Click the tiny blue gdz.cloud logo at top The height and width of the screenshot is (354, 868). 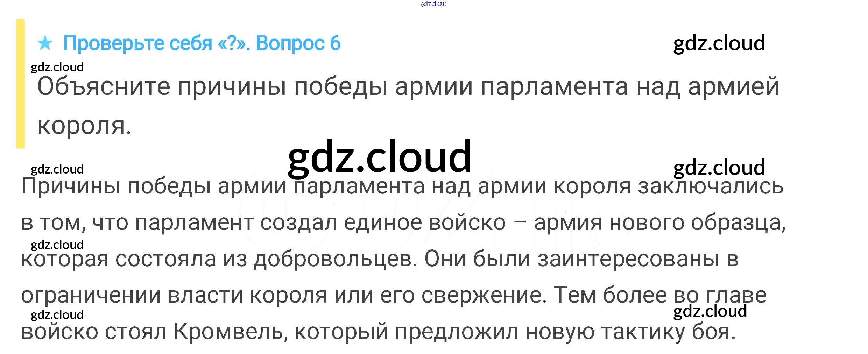coord(433,4)
